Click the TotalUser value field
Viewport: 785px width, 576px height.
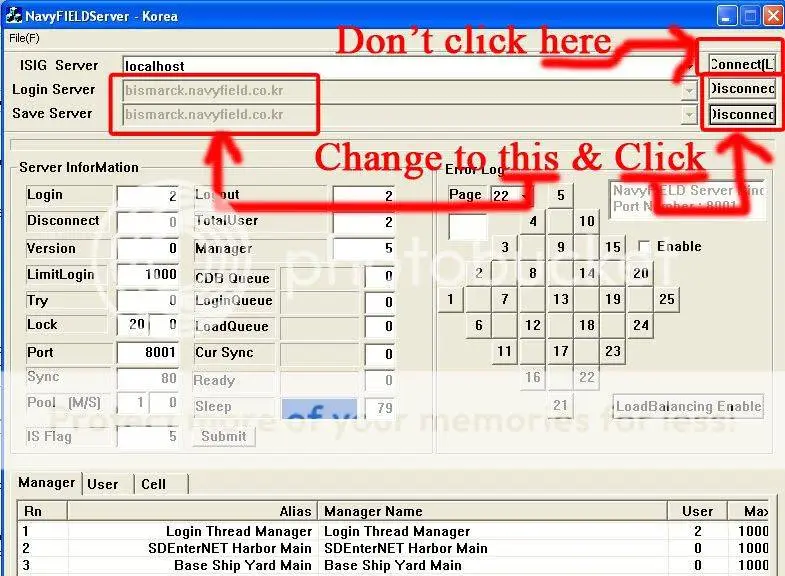pos(363,222)
